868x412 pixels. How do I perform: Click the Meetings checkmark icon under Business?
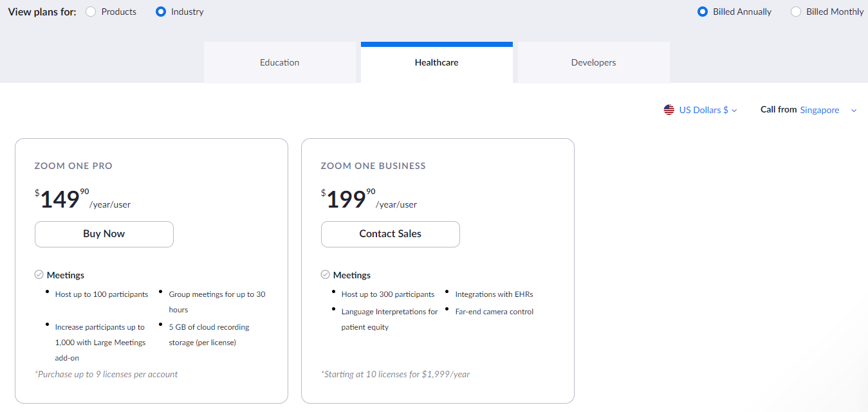[325, 274]
